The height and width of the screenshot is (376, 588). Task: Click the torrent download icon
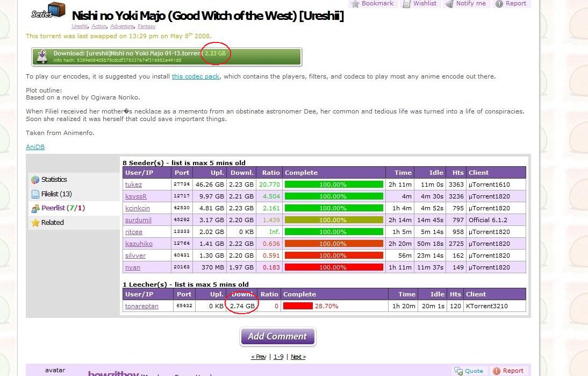point(42,56)
